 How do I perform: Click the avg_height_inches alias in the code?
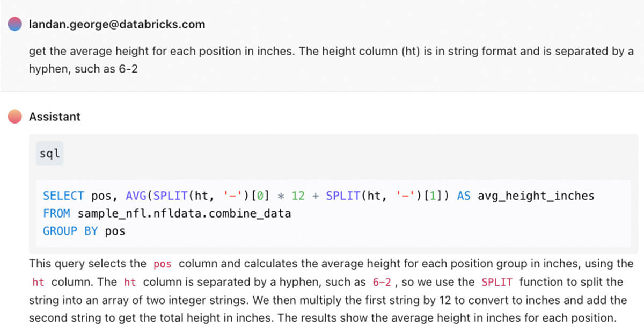coord(536,196)
